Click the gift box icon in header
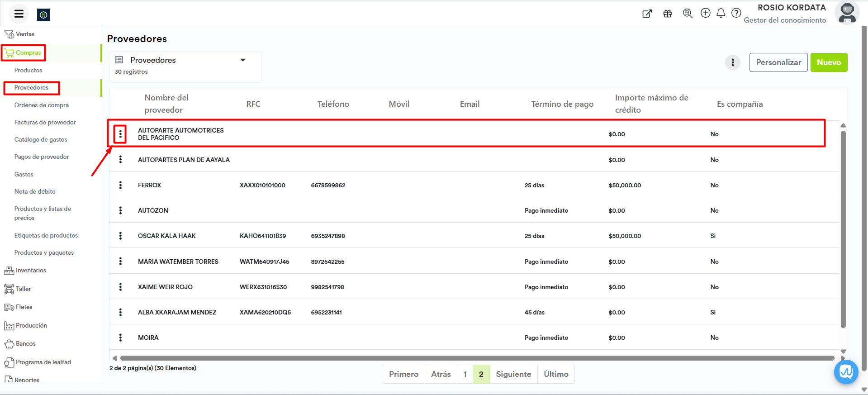Screen dimensions: 868x395 (x=667, y=14)
